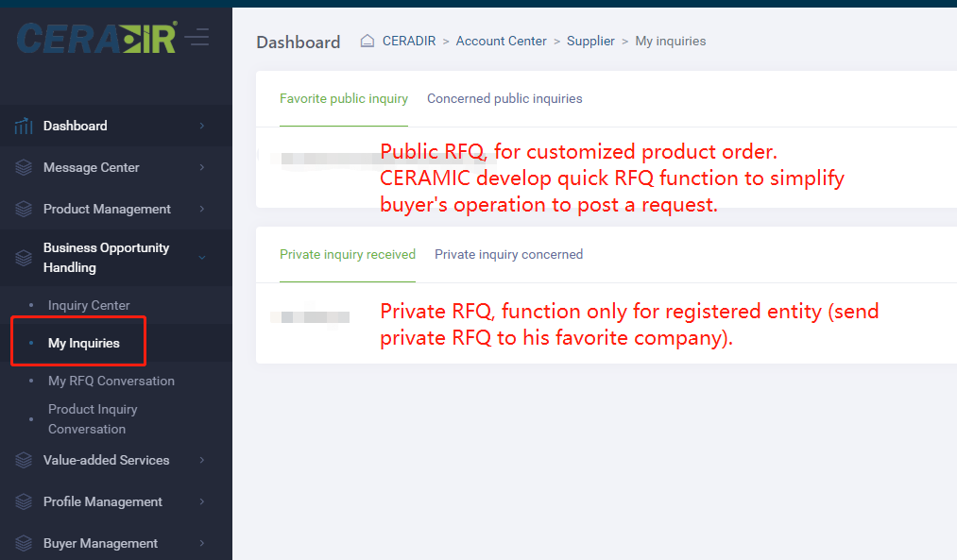This screenshot has height=560, width=957.
Task: Click the CERADIR breadcrumb link
Action: pos(409,41)
